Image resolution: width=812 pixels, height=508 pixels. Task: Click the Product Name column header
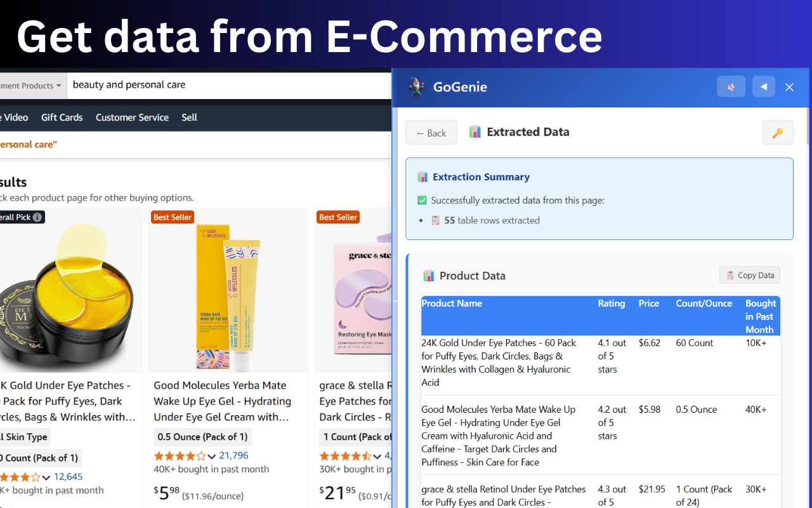(x=452, y=304)
